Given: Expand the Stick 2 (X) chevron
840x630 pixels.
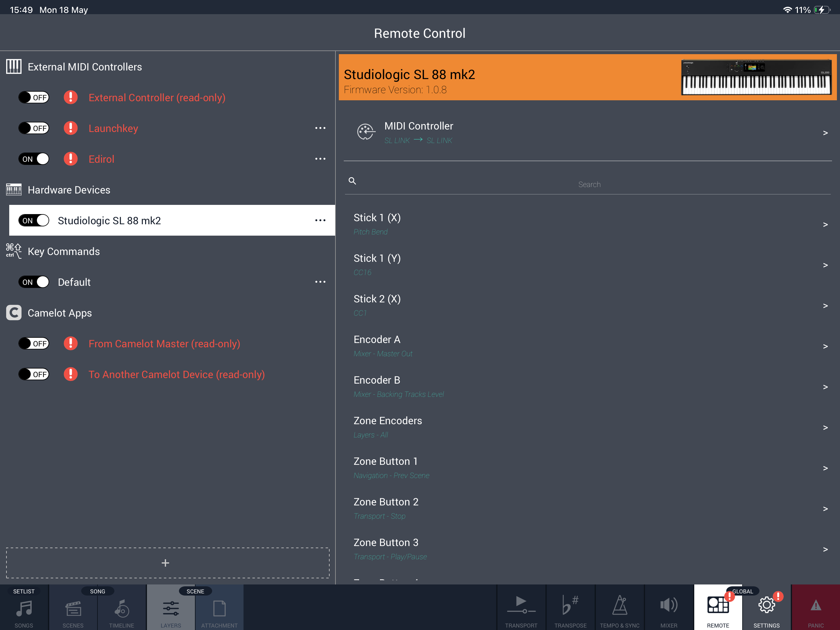Looking at the screenshot, I should [x=825, y=306].
